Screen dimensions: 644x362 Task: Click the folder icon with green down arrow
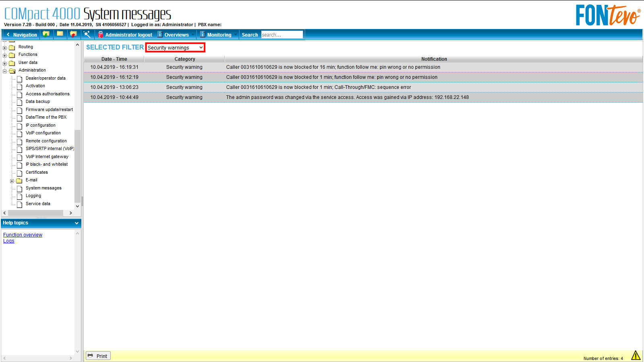46,34
